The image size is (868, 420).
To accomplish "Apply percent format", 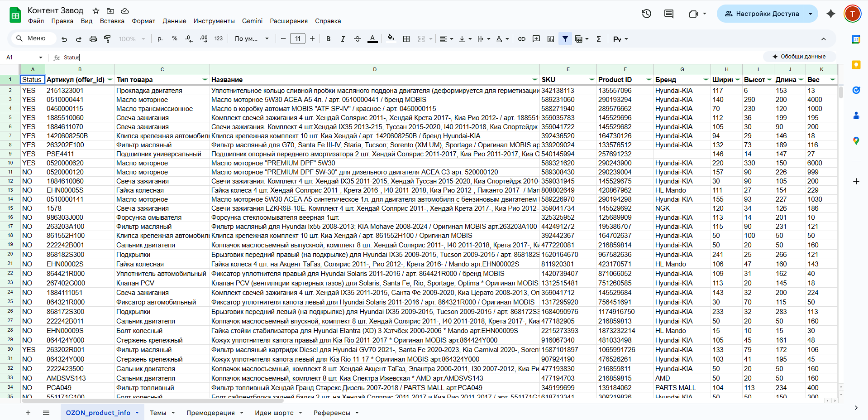I will tap(175, 39).
